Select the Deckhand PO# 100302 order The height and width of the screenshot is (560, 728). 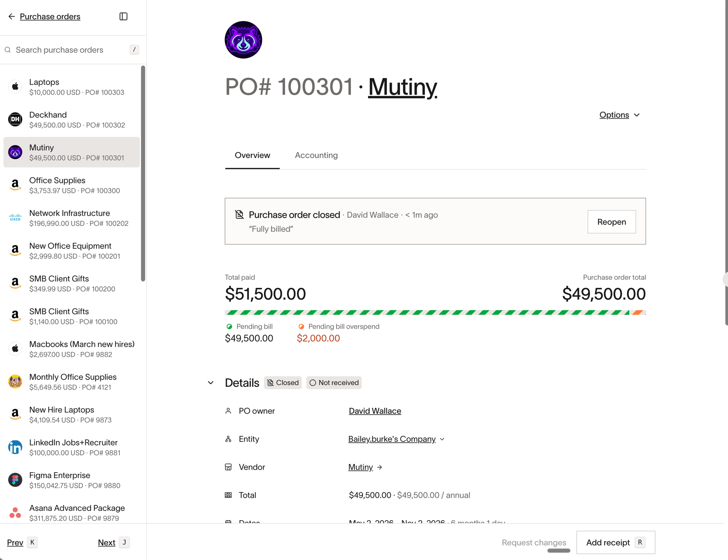[72, 119]
